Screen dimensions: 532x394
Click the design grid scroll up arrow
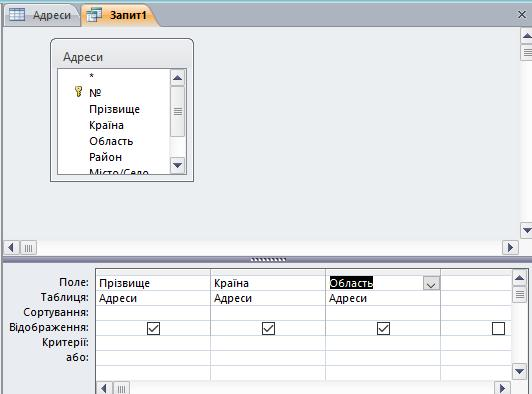tap(519, 278)
